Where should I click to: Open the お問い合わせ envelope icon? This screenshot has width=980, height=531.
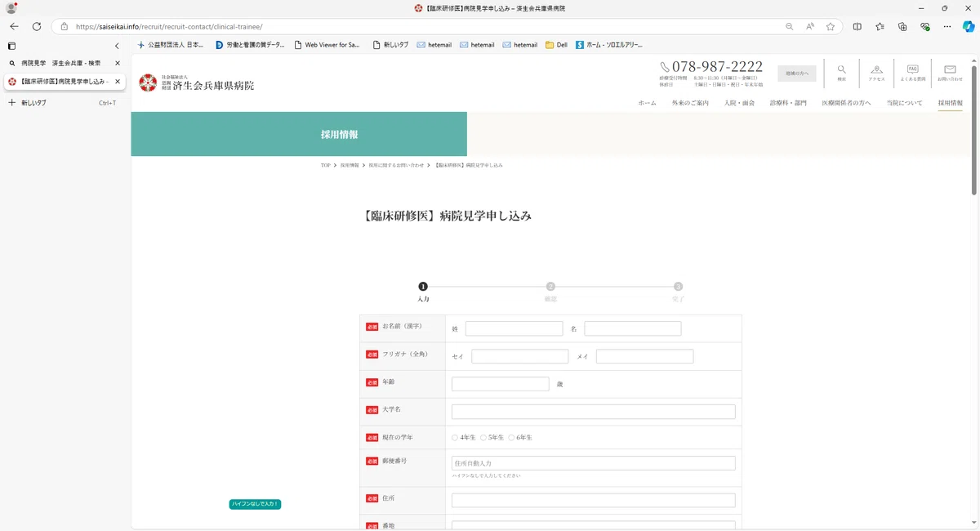pos(950,74)
